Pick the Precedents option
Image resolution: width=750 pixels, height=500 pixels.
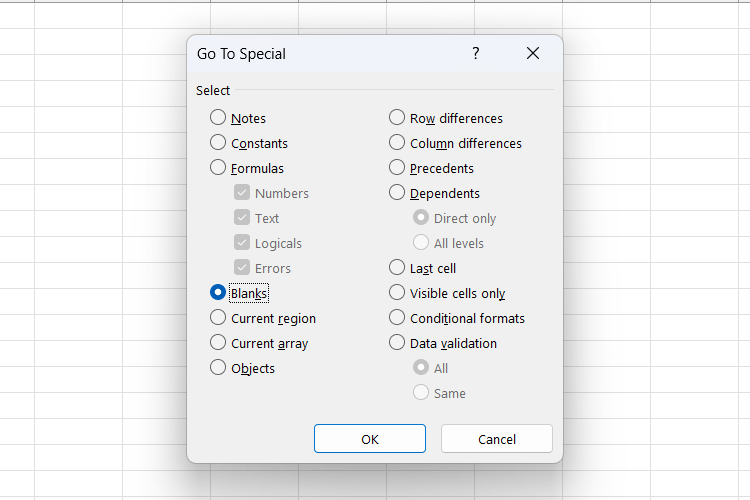coord(397,168)
